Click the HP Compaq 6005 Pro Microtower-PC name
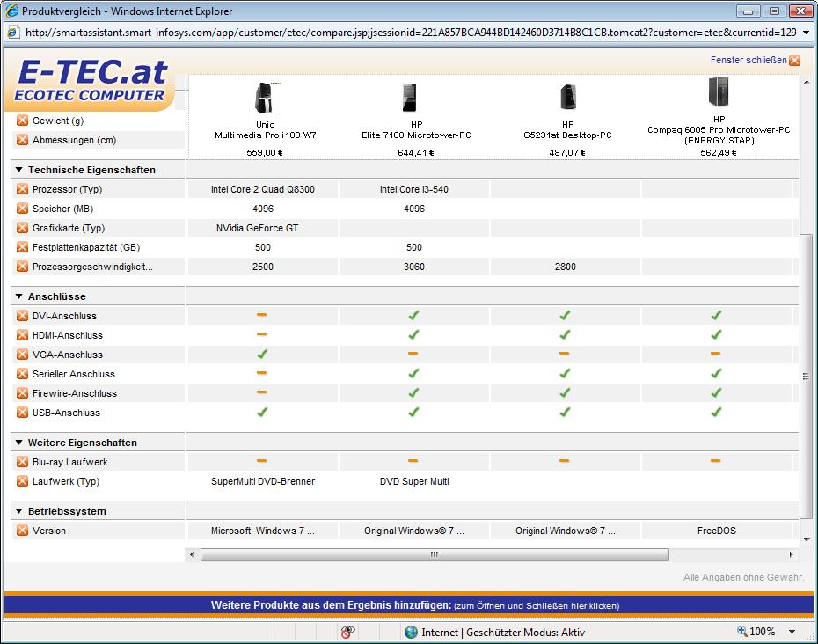Viewport: 818px width, 644px height. click(719, 130)
